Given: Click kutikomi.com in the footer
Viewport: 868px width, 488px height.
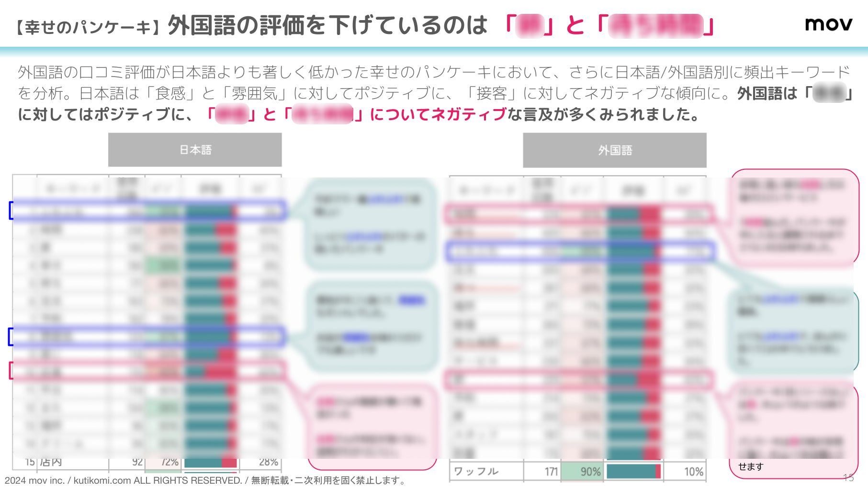Looking at the screenshot, I should 102,480.
